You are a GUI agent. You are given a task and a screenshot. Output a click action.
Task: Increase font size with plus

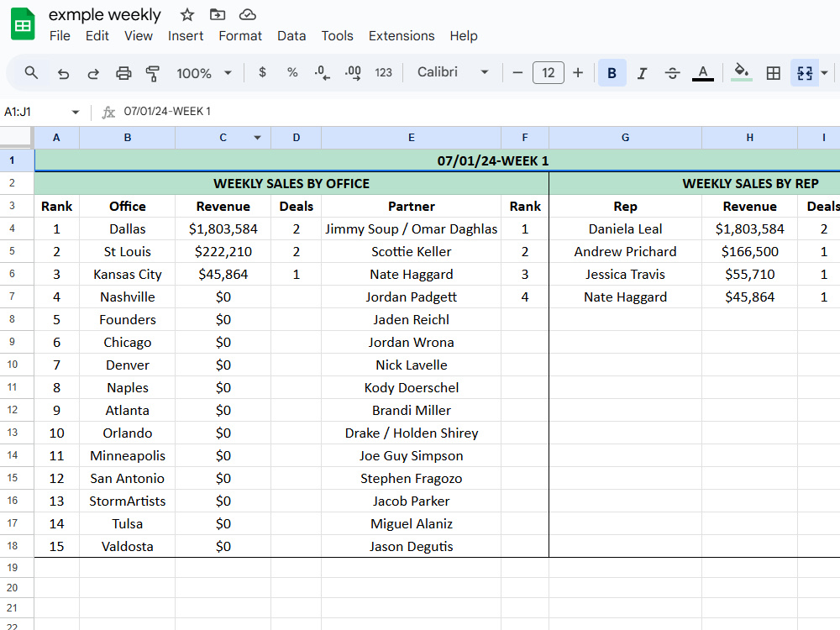click(x=578, y=73)
